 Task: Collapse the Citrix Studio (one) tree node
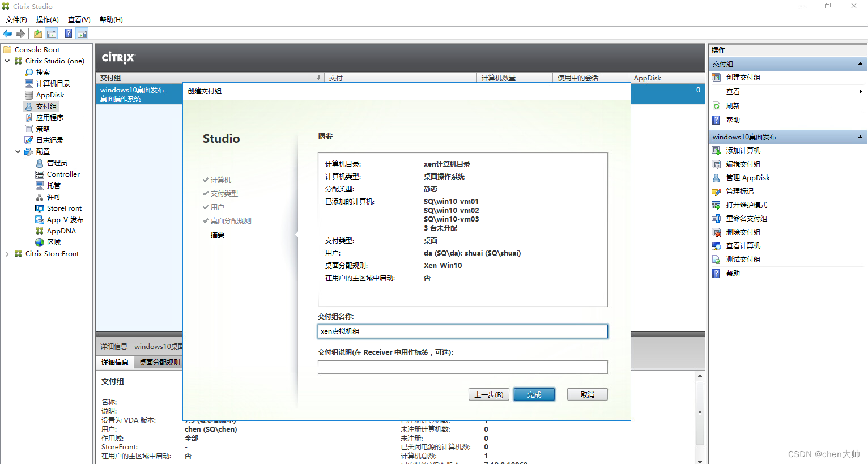click(x=7, y=61)
